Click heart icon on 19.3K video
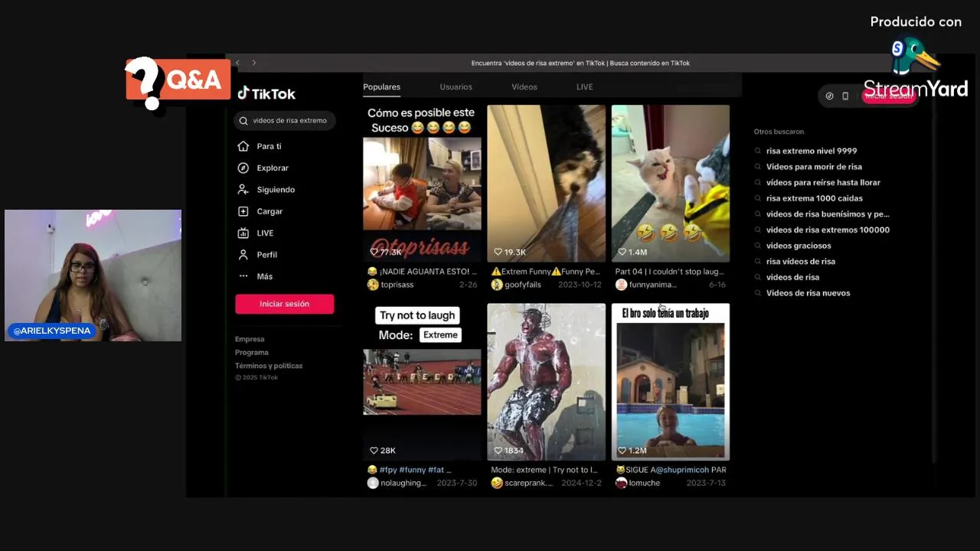The image size is (980, 551). click(x=498, y=252)
